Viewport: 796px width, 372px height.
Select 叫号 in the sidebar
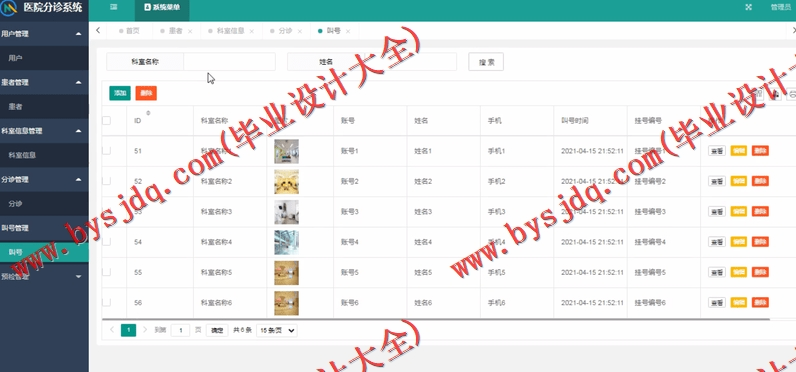(44, 252)
